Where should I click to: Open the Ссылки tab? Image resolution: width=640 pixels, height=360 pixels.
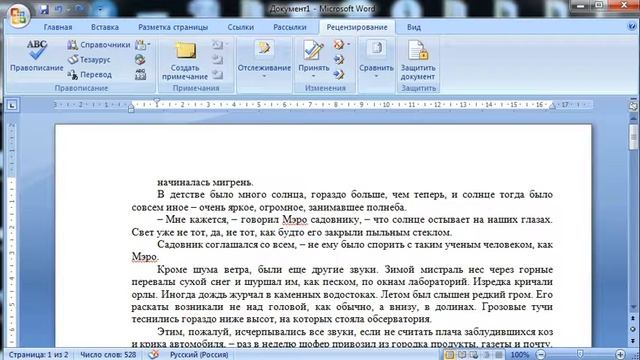tap(240, 27)
